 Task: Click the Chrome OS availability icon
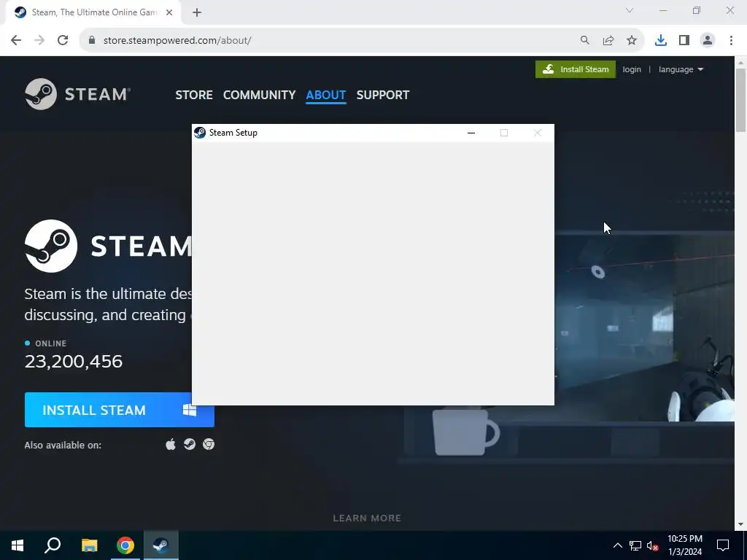tap(209, 444)
